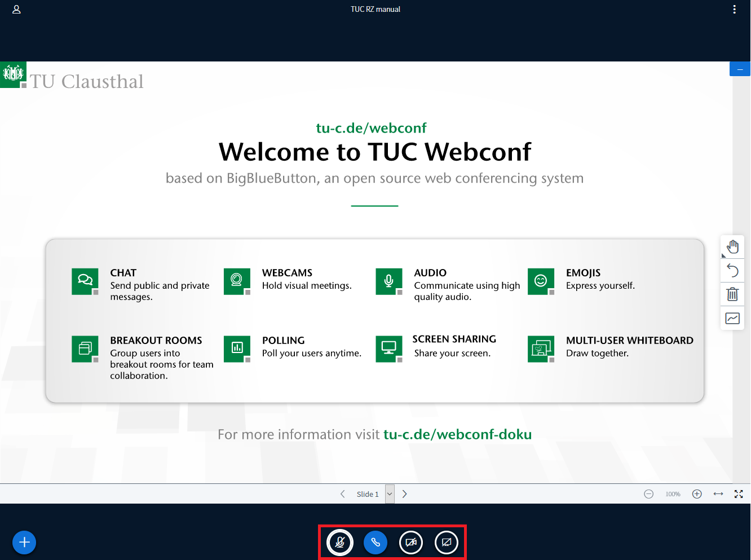Turn on multi-user whiteboard mode
The height and width of the screenshot is (560, 751).
tap(732, 319)
